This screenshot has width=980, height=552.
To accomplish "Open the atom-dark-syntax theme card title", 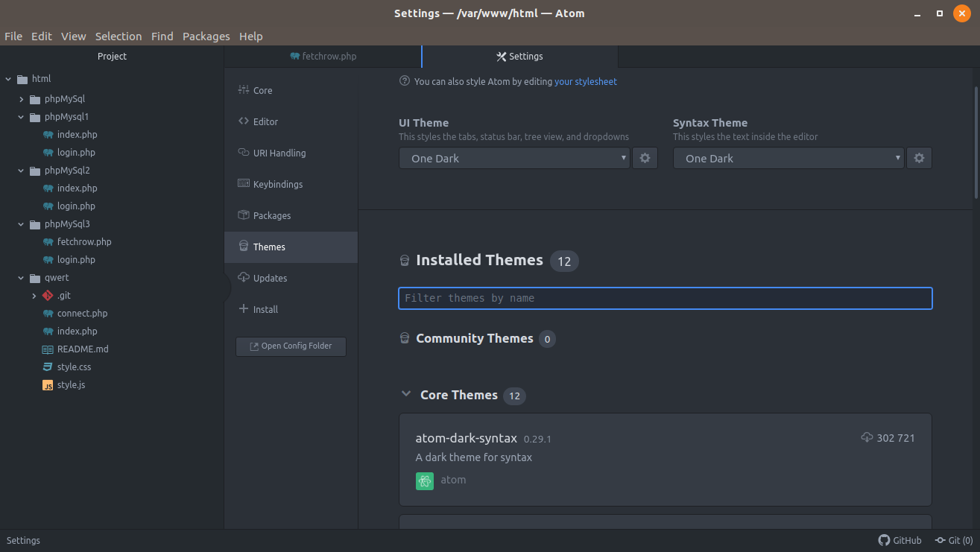I will click(466, 438).
